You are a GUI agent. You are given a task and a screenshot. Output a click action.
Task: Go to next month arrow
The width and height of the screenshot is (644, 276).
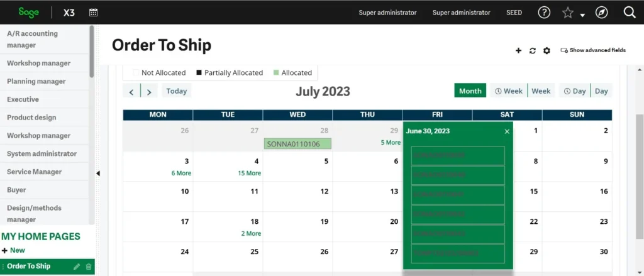pyautogui.click(x=149, y=92)
